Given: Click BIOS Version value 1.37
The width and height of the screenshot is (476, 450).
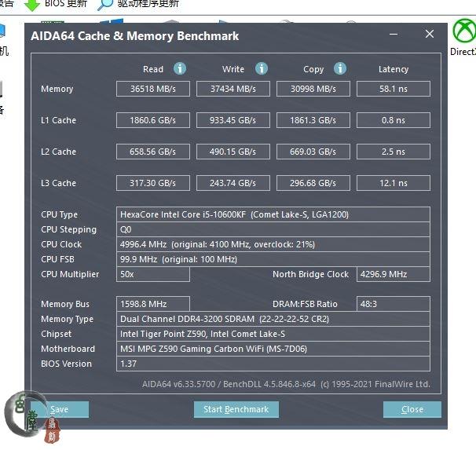Looking at the screenshot, I should pos(273,364).
